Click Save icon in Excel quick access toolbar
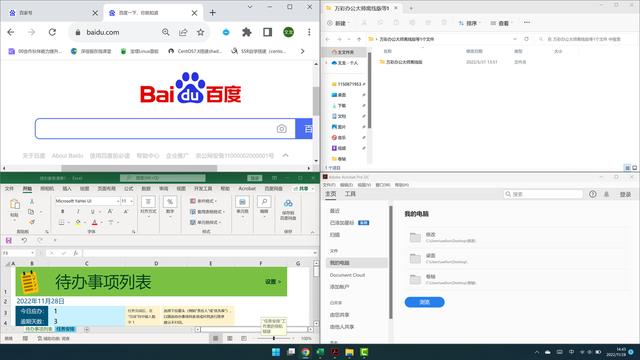 pyautogui.click(x=9, y=240)
